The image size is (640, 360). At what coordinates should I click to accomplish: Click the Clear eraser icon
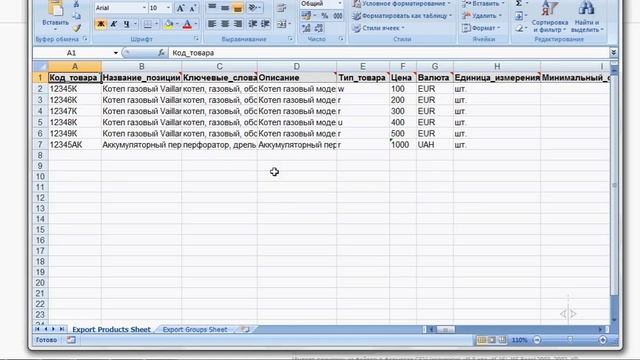pyautogui.click(x=519, y=28)
